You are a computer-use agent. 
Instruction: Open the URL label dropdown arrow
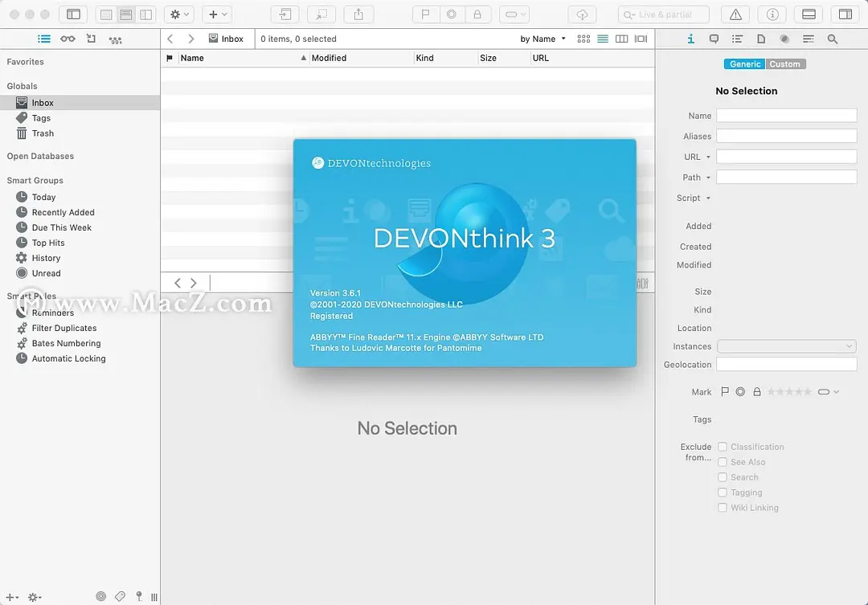(x=708, y=157)
